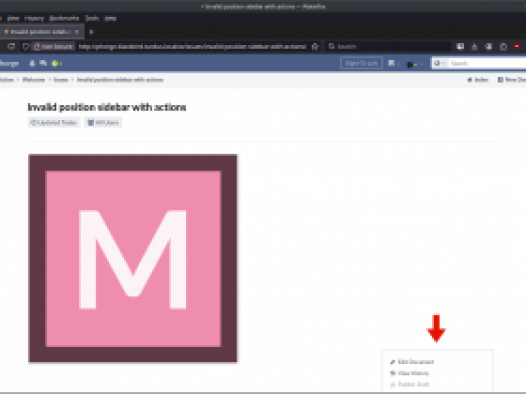
Task: Click the yellow setup issues icon
Action: click(x=56, y=63)
